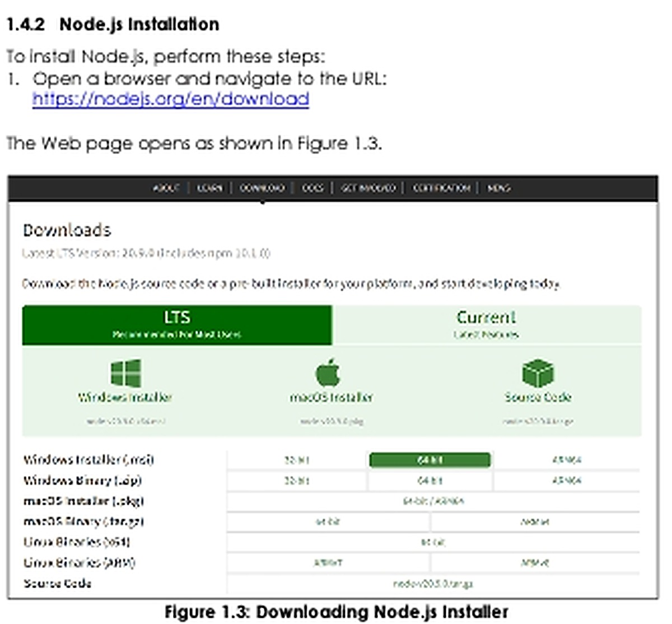The width and height of the screenshot is (672, 624).
Task: Click the Windows Binary (.zip) row label
Action: point(82,481)
